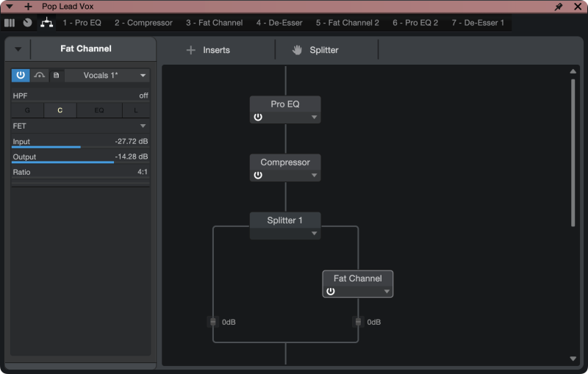588x374 pixels.
Task: Click the automation curve icon
Action: pyautogui.click(x=40, y=76)
